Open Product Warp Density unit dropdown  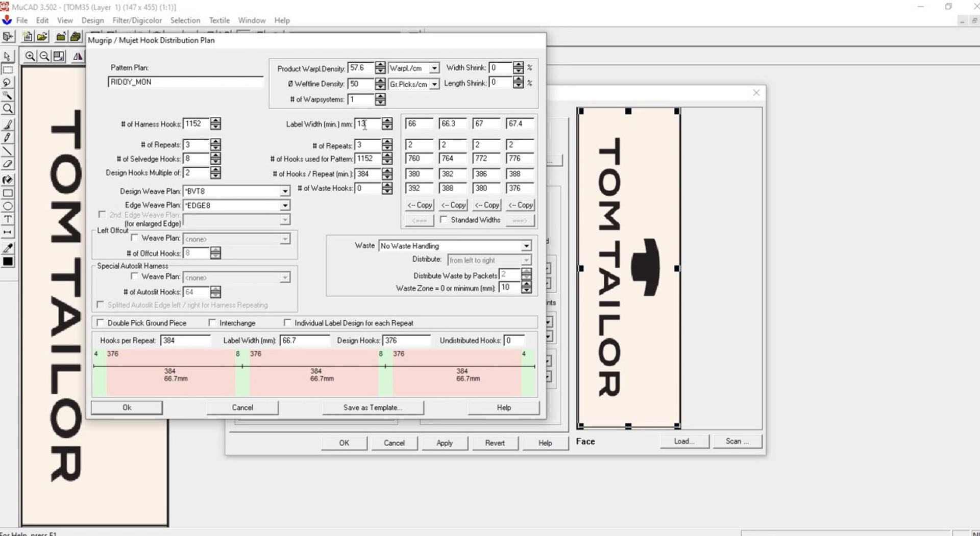pyautogui.click(x=434, y=68)
